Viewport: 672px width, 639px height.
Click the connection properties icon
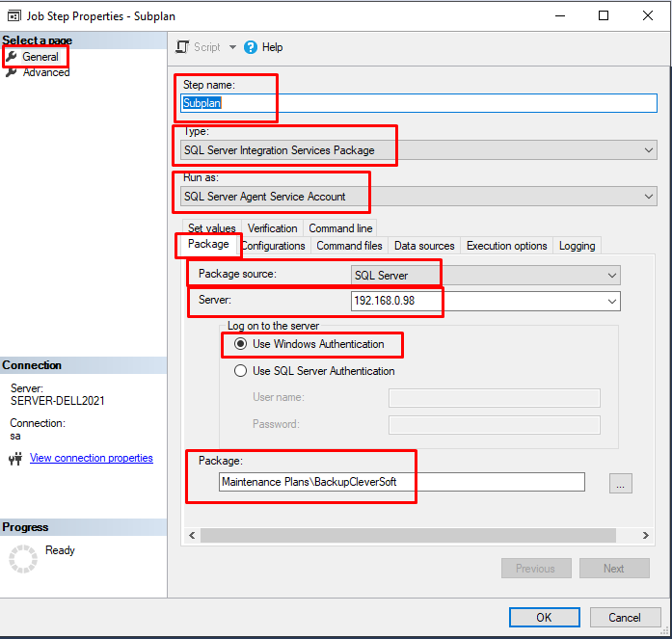tap(14, 459)
